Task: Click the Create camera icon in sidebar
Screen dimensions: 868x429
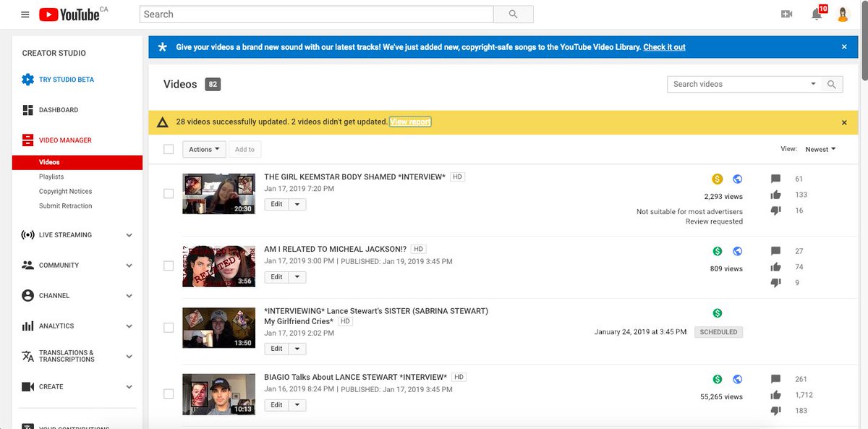Action: (27, 387)
